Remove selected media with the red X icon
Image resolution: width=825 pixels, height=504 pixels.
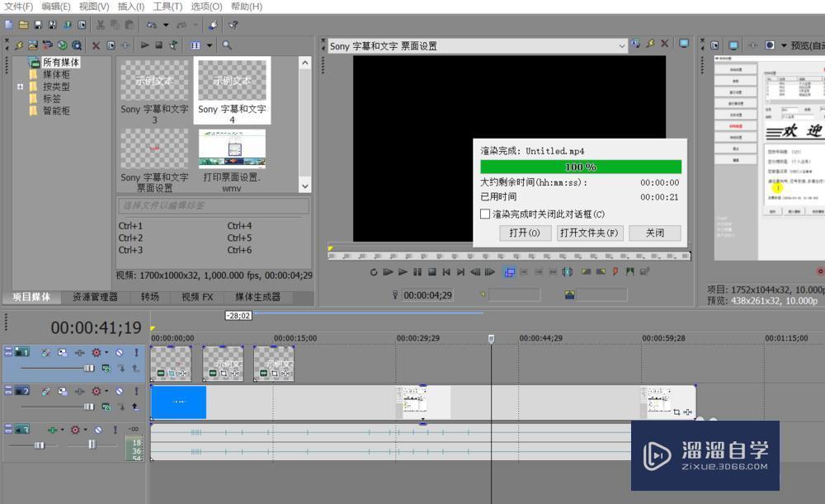tap(96, 45)
